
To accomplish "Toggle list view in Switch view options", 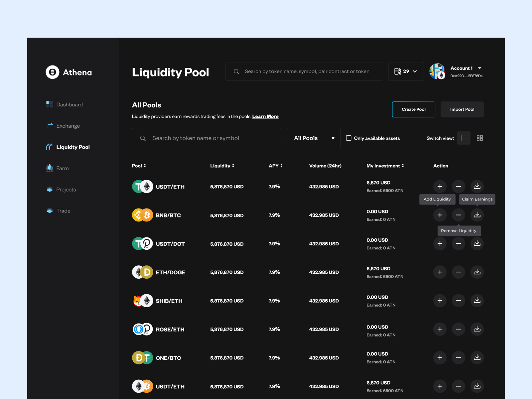I will click(x=464, y=138).
